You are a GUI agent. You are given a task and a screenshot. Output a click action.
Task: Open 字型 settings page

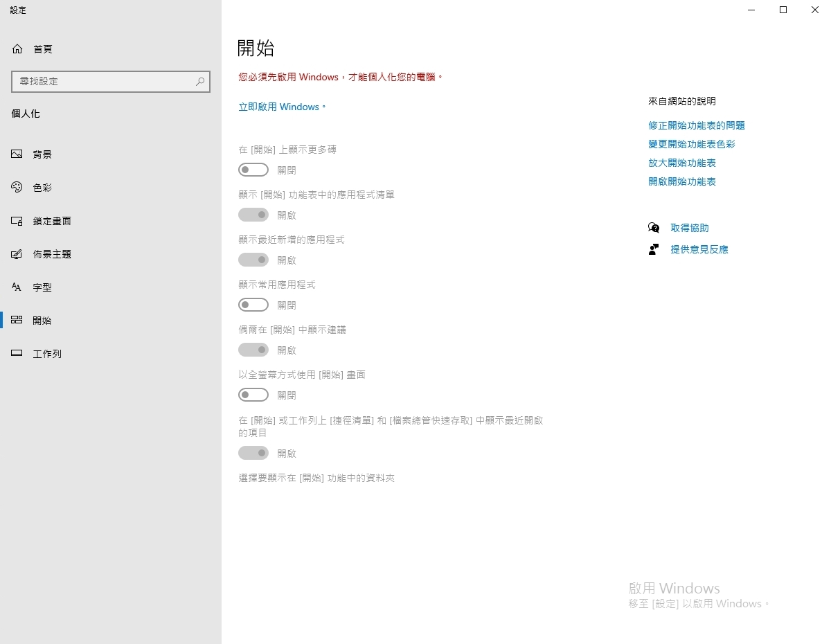pos(111,287)
